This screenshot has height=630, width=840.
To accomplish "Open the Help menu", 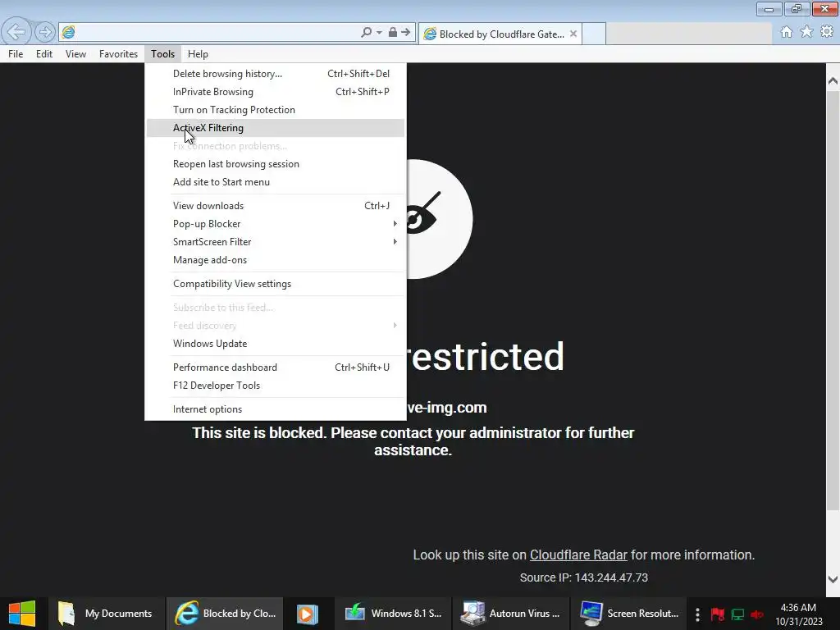I will (x=198, y=54).
